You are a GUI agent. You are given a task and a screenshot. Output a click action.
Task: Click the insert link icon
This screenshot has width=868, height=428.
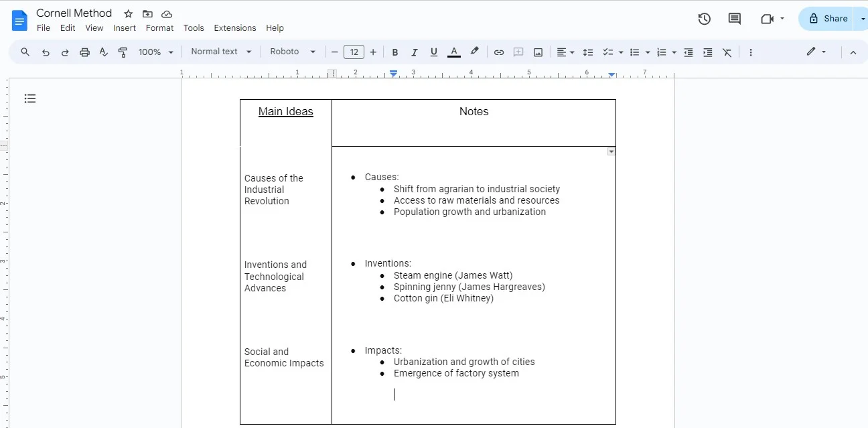tap(499, 52)
